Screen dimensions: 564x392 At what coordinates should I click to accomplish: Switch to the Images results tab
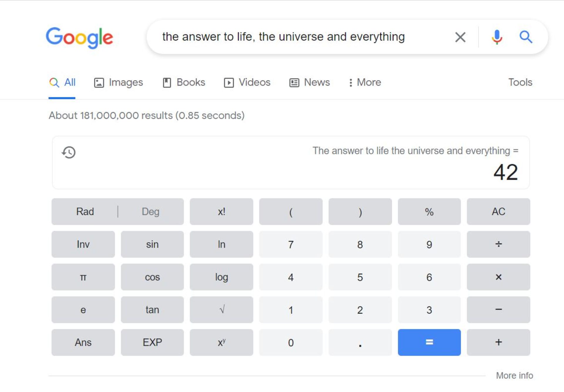tap(118, 83)
